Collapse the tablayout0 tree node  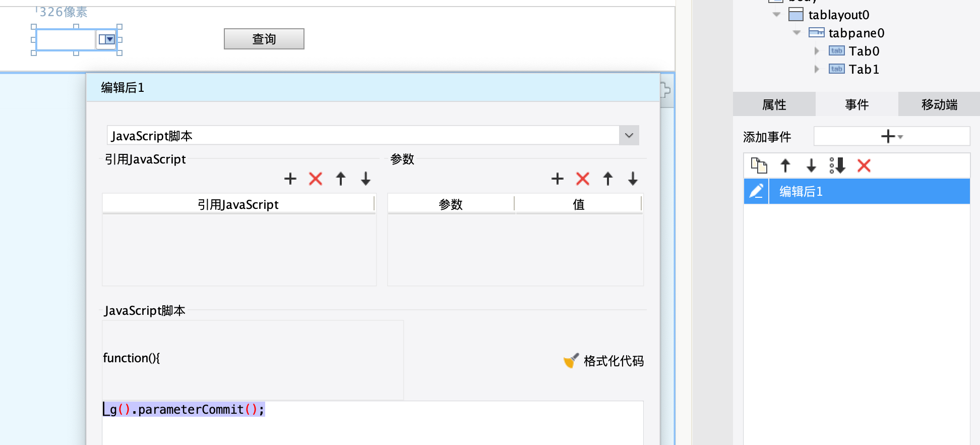tap(776, 15)
